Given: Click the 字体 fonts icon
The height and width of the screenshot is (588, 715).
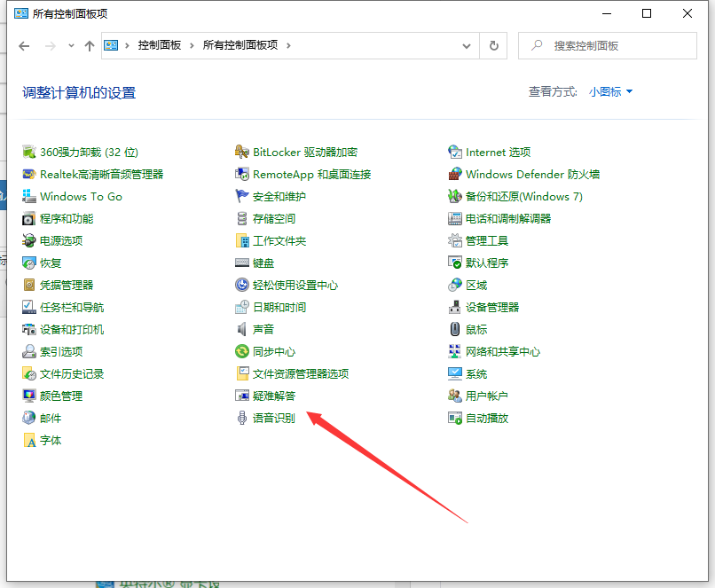Looking at the screenshot, I should coord(29,440).
